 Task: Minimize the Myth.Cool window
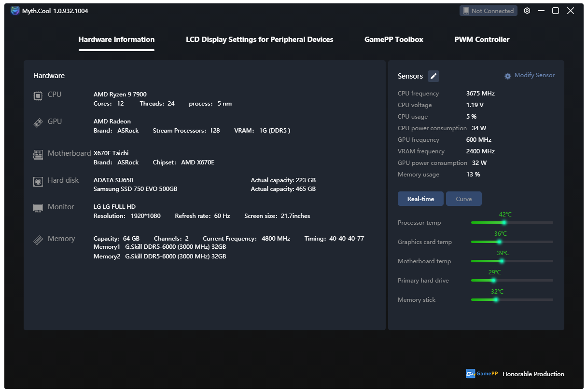tap(541, 11)
